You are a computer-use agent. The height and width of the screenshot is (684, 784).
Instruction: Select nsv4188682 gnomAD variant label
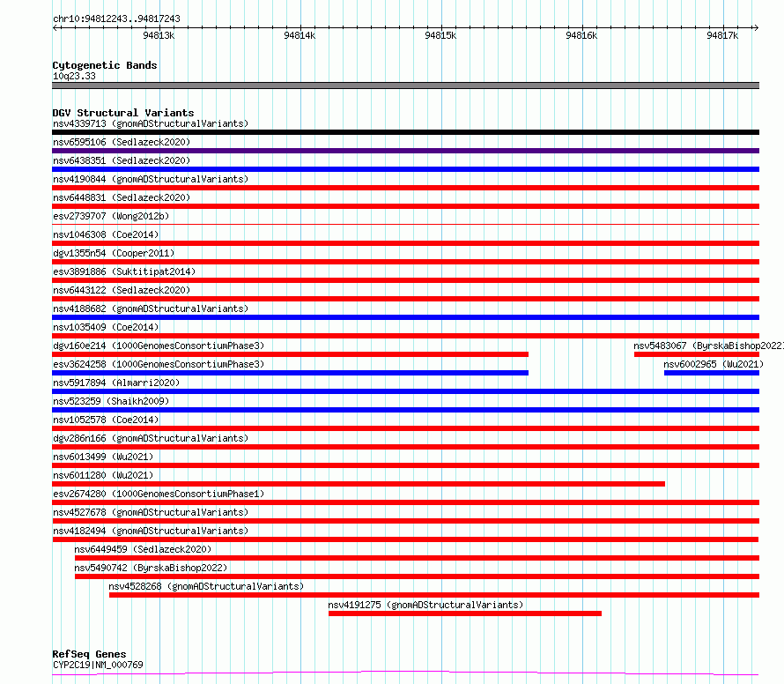pyautogui.click(x=151, y=309)
